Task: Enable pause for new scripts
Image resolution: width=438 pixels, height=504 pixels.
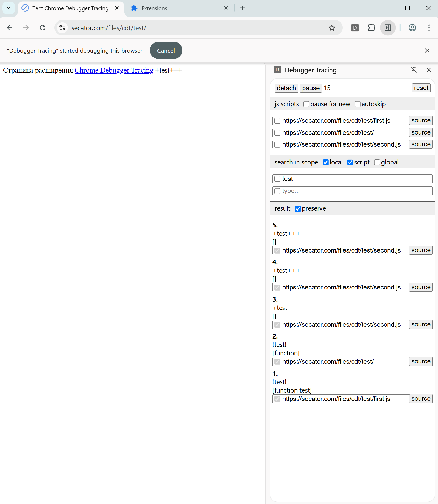Action: [x=306, y=104]
